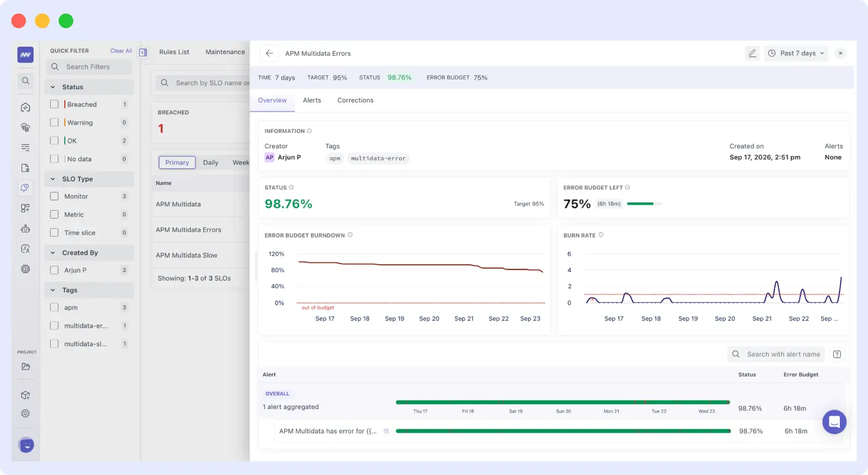Screen dimensions: 868x475
Task: Open the project folder icon in sidebar
Action: (x=25, y=366)
